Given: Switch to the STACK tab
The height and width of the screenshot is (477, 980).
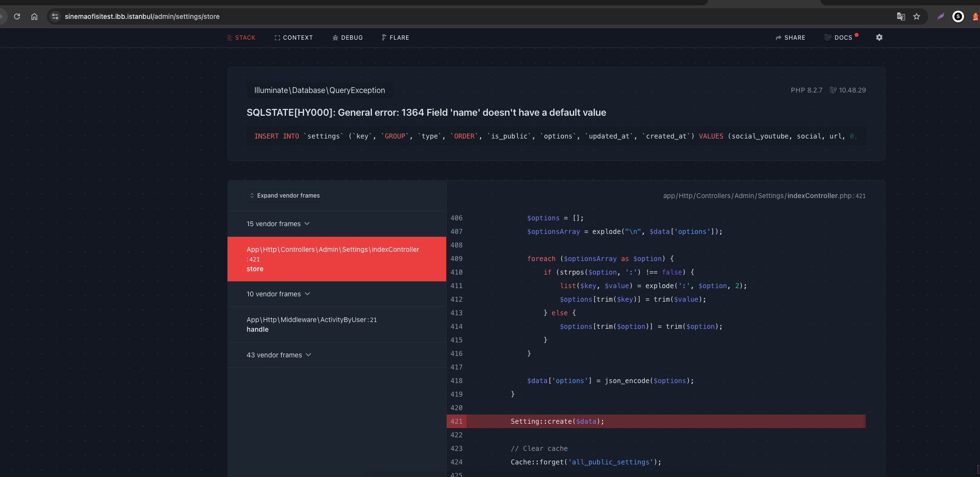Looking at the screenshot, I should click(241, 38).
